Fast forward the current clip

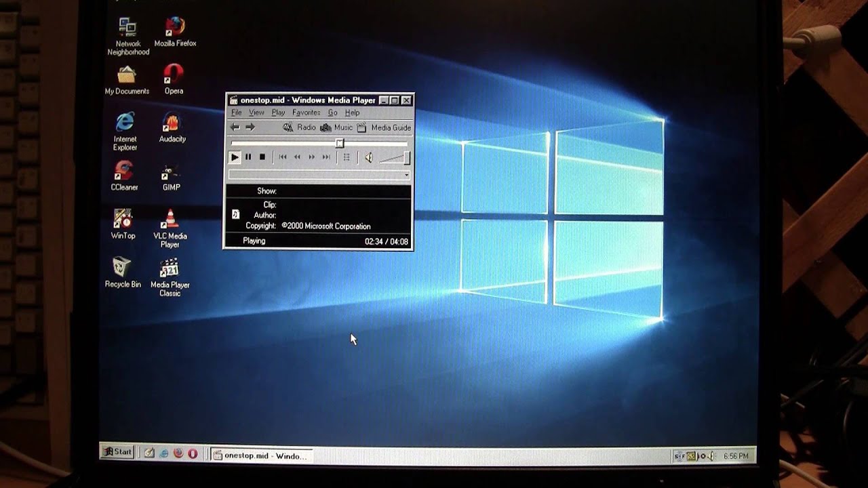312,157
